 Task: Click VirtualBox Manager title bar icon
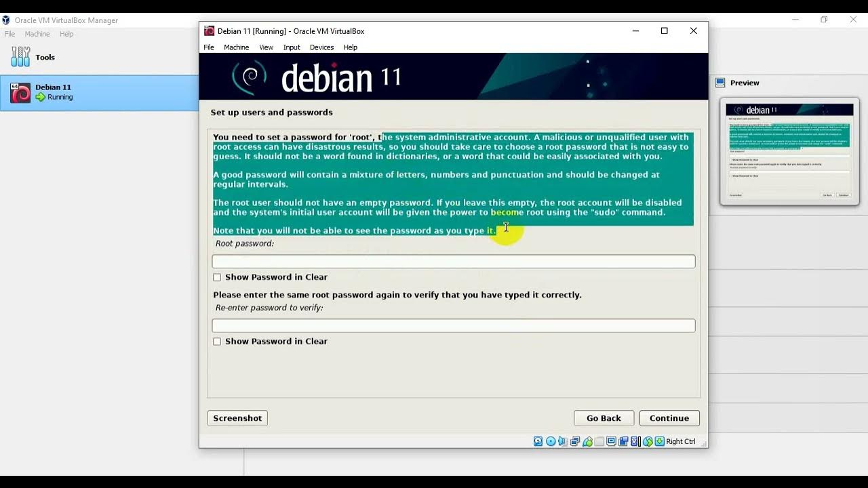pyautogui.click(x=6, y=20)
